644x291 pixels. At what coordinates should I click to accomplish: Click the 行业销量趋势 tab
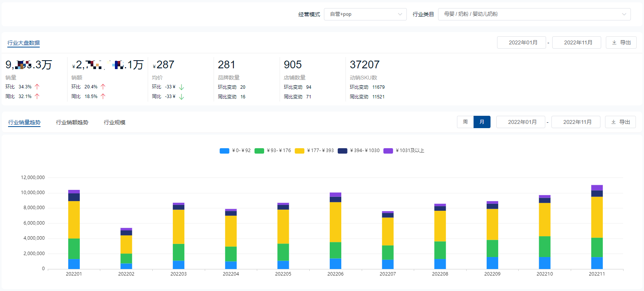coord(24,122)
